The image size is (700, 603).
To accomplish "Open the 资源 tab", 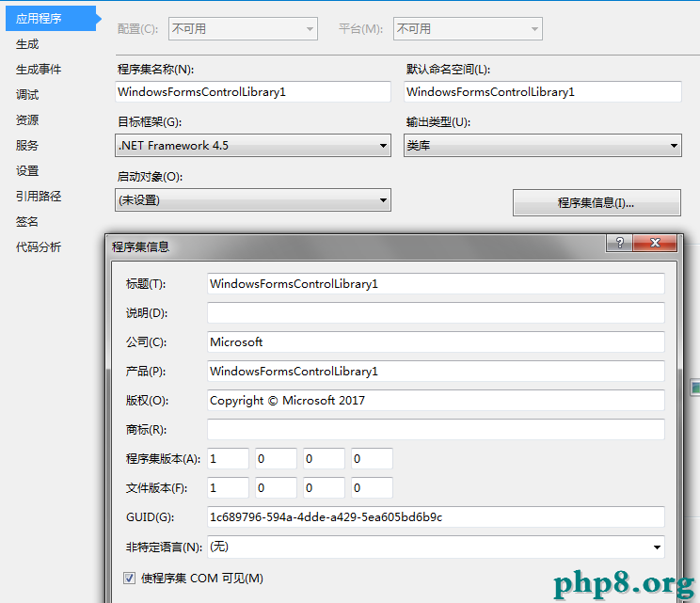I will point(27,120).
